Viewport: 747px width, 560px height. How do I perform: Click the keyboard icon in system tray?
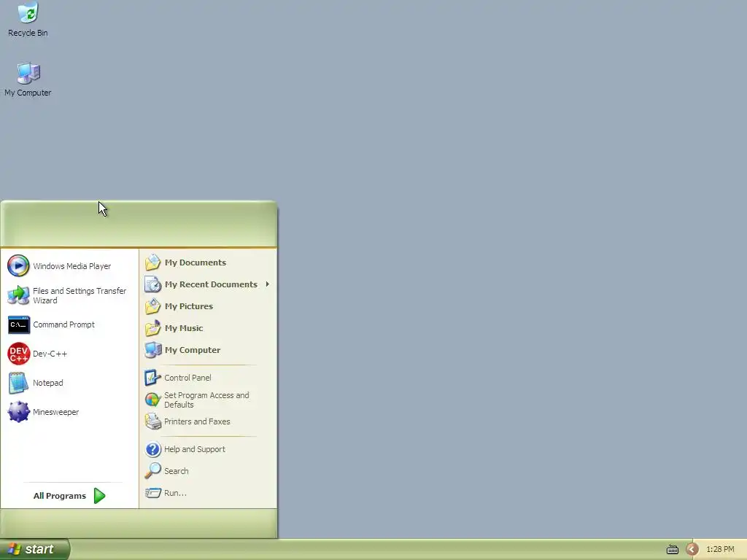click(672, 550)
